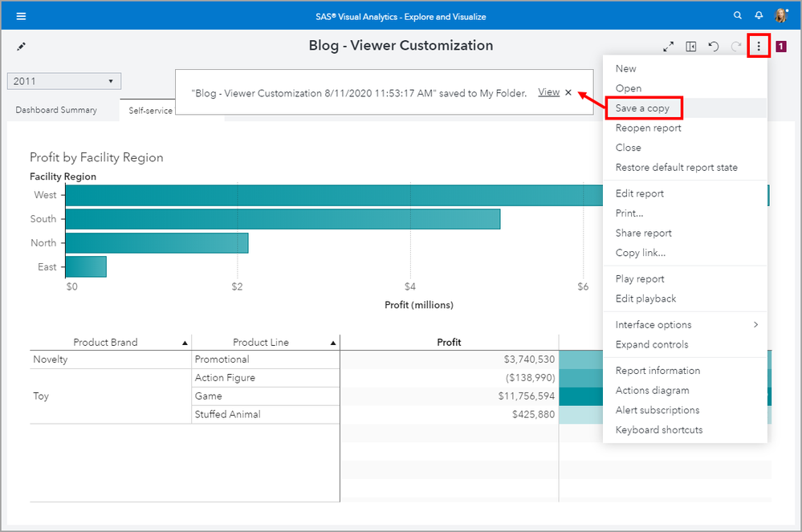Open the hamburger navigation menu
This screenshot has height=532, width=802.
click(21, 16)
